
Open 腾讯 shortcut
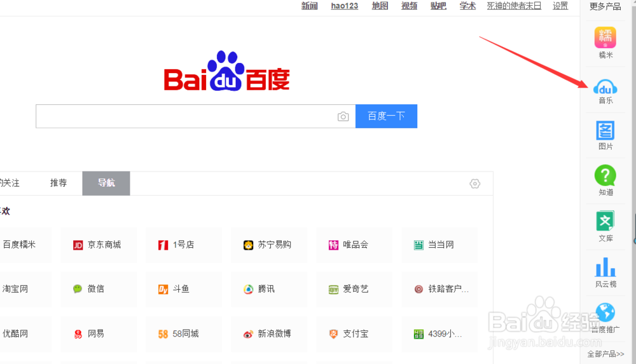tap(269, 289)
